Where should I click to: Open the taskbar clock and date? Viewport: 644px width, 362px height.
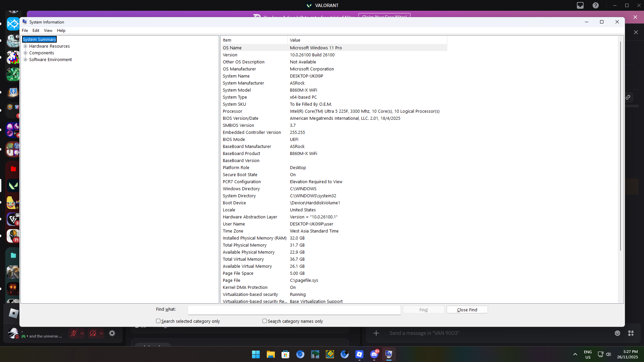click(628, 354)
